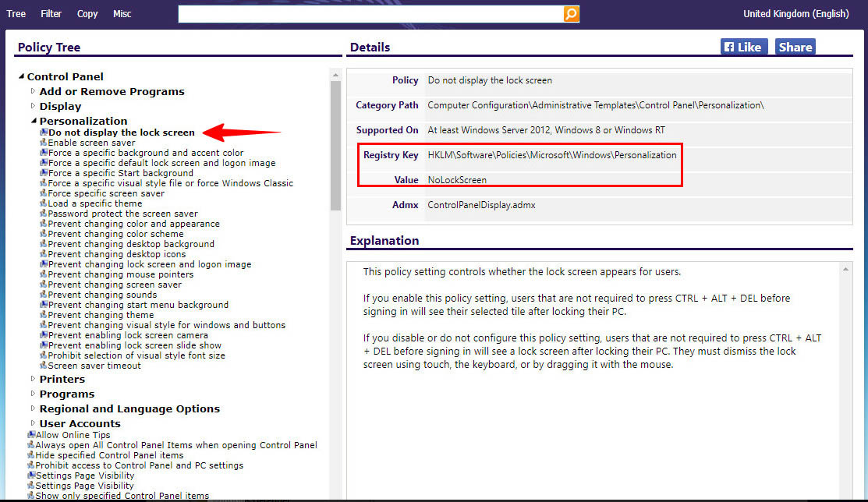Viewport: 868px width, 502px height.
Task: Select Prevent enabling lock screen slide show
Action: click(134, 345)
